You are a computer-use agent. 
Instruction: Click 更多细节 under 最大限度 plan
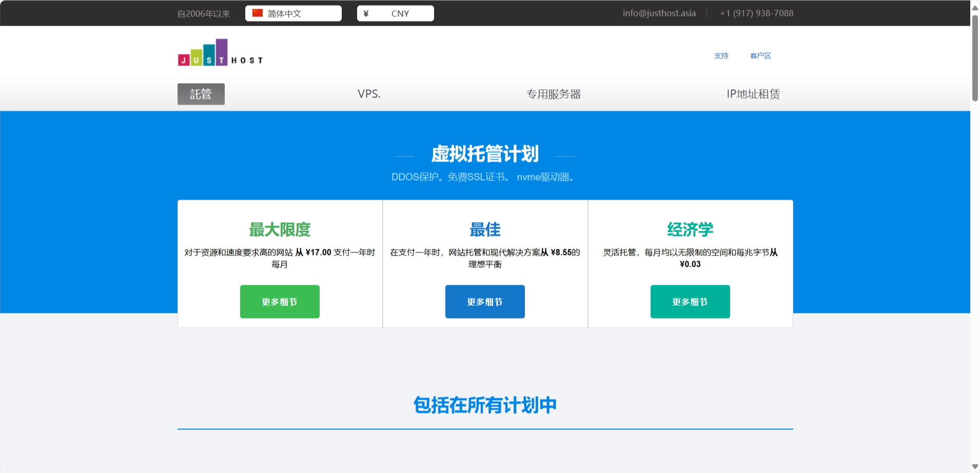(x=280, y=302)
